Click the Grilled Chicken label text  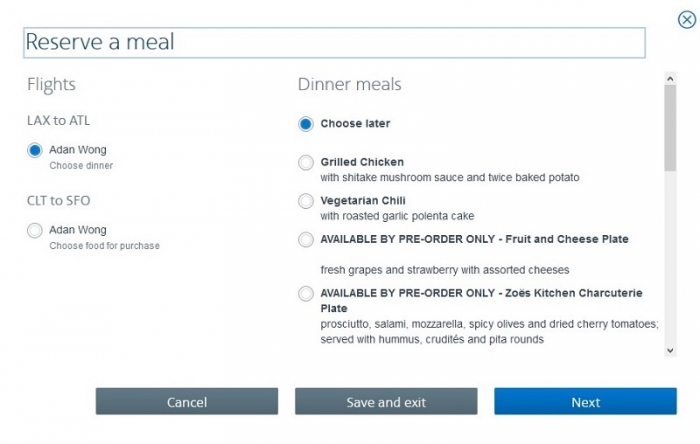(x=362, y=162)
